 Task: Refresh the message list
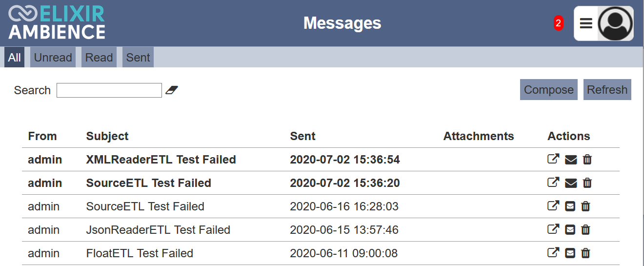(607, 90)
